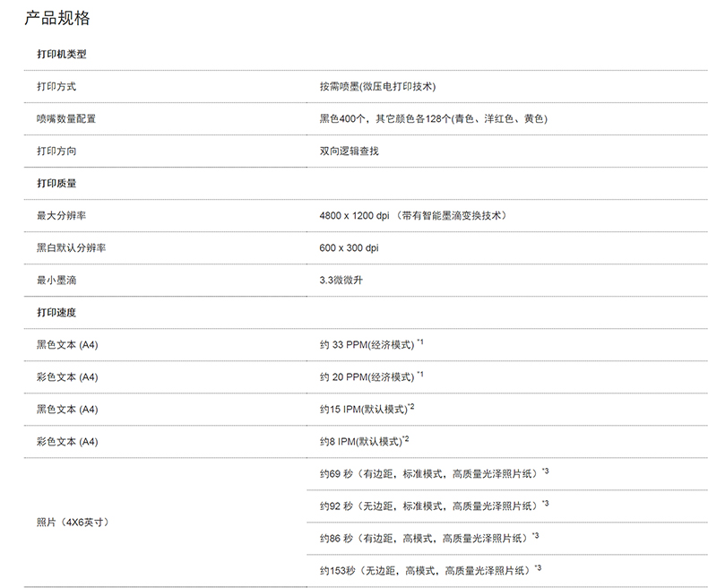Open footnote *3 beside 约69 秒 entry
708x588 pixels.
pyautogui.click(x=546, y=470)
